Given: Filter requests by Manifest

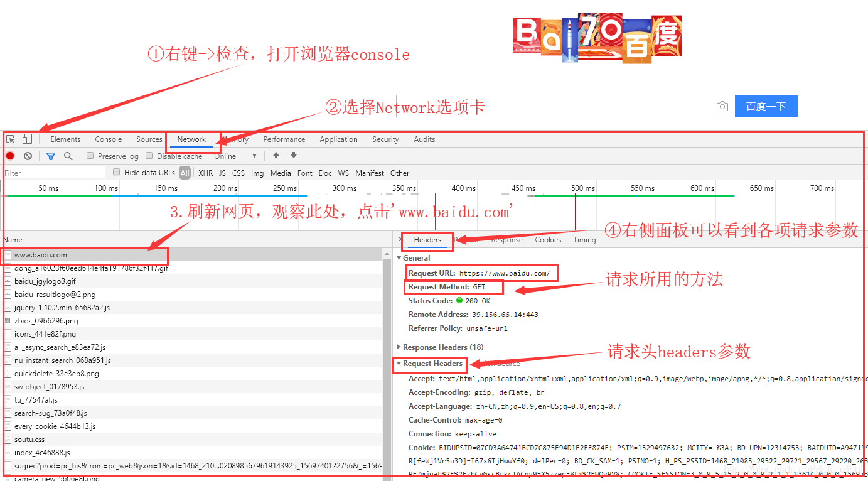Looking at the screenshot, I should pos(370,173).
